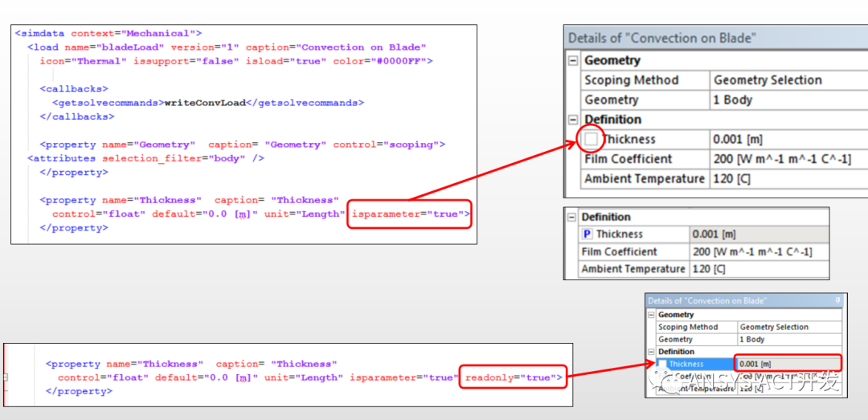Click the simdata context="Mechanical" code line

(108, 33)
